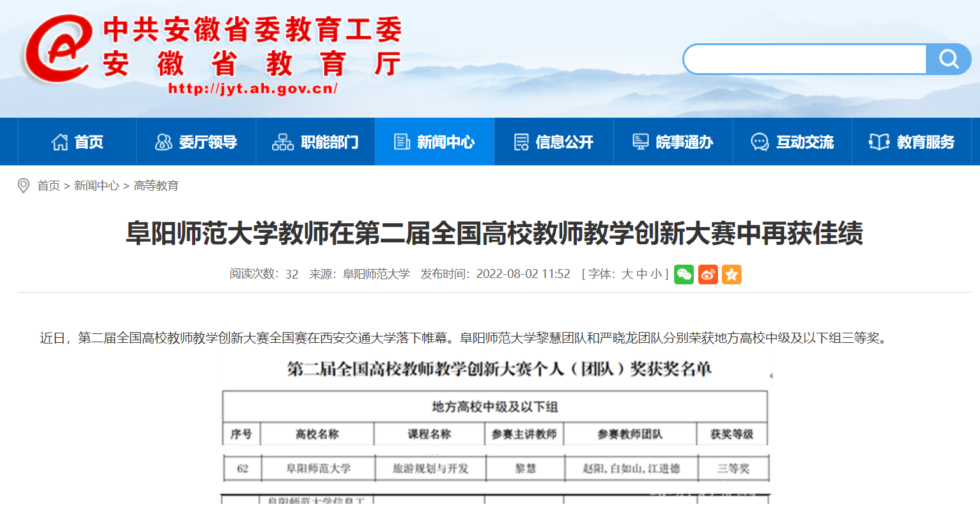Click the 新闻中心 breadcrumb link

coord(97,186)
